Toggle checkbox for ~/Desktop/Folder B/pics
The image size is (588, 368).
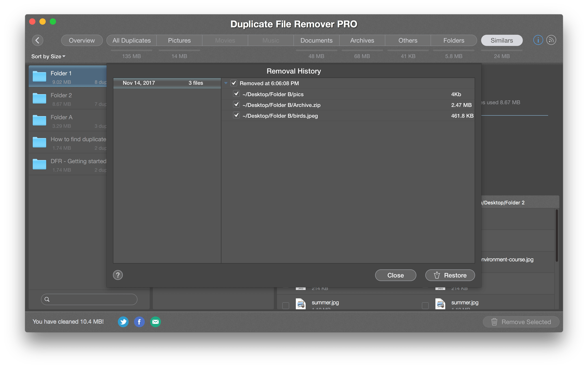pos(235,94)
